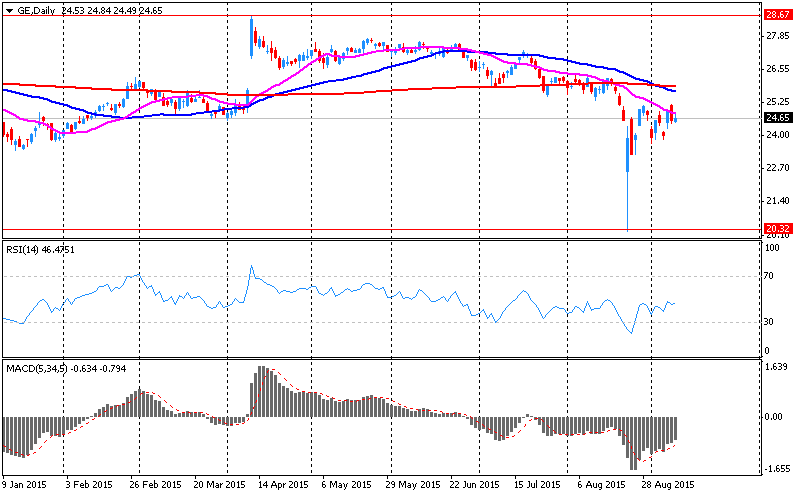Viewport: 801px width, 493px height.
Task: Click the 28 Aug 2015 date label
Action: [668, 484]
